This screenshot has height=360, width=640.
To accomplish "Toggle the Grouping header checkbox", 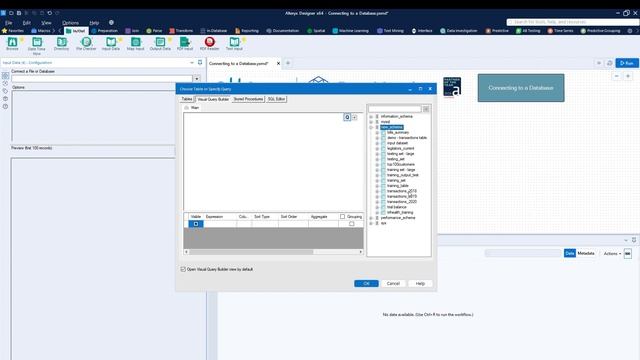I will point(342,216).
